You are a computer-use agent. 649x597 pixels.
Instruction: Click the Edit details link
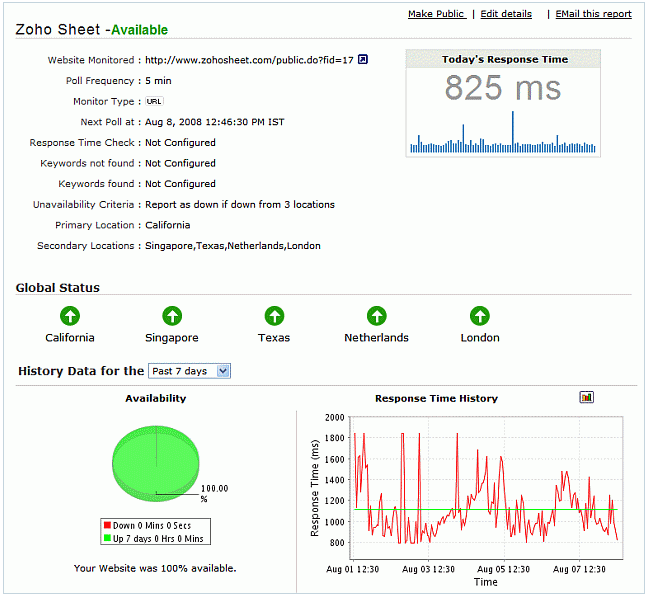(x=506, y=14)
